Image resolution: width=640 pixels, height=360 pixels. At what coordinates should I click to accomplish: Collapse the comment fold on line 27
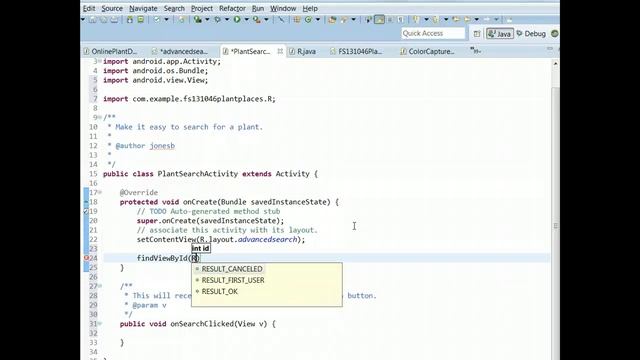point(100,286)
